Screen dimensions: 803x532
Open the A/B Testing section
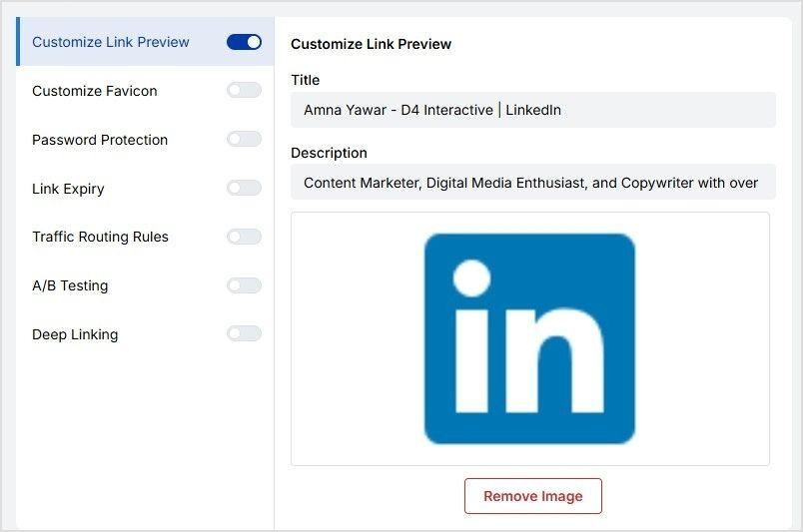70,285
